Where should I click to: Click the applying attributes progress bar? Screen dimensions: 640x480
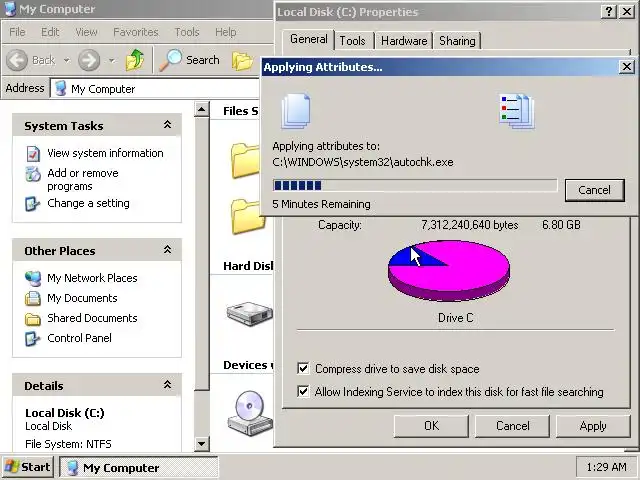pyautogui.click(x=415, y=186)
